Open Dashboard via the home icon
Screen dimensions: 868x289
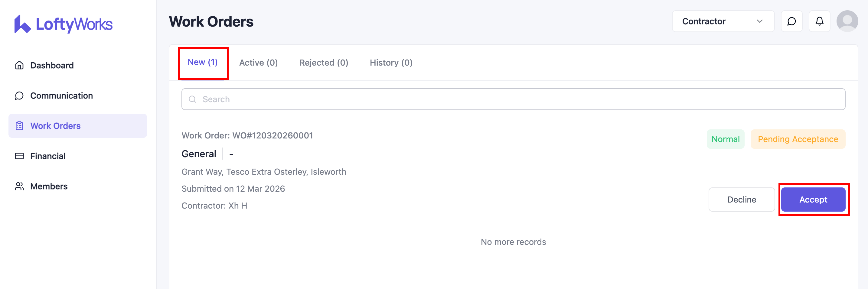20,65
